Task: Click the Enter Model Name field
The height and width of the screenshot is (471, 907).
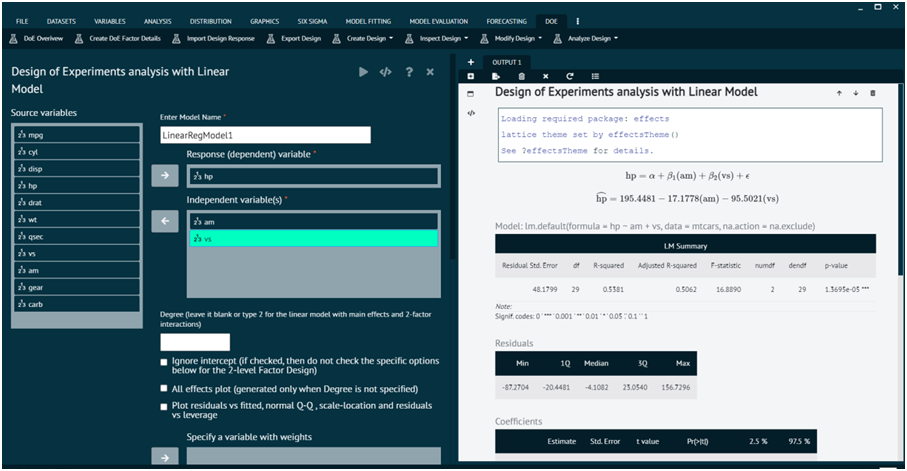Action: point(266,135)
